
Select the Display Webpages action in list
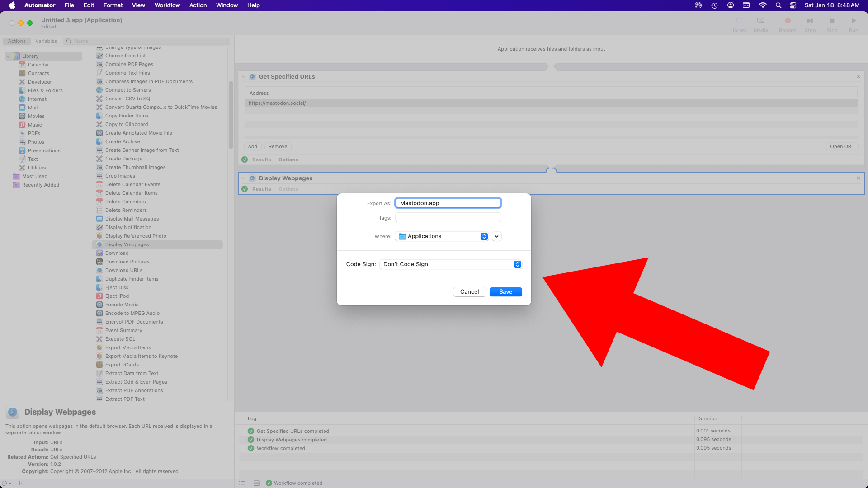tap(157, 244)
